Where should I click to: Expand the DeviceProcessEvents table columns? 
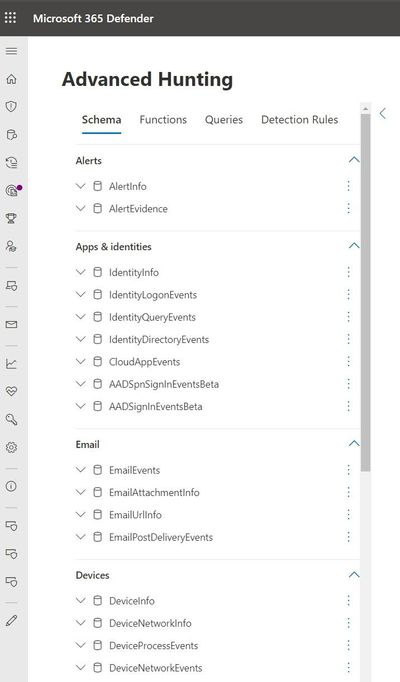pyautogui.click(x=80, y=645)
